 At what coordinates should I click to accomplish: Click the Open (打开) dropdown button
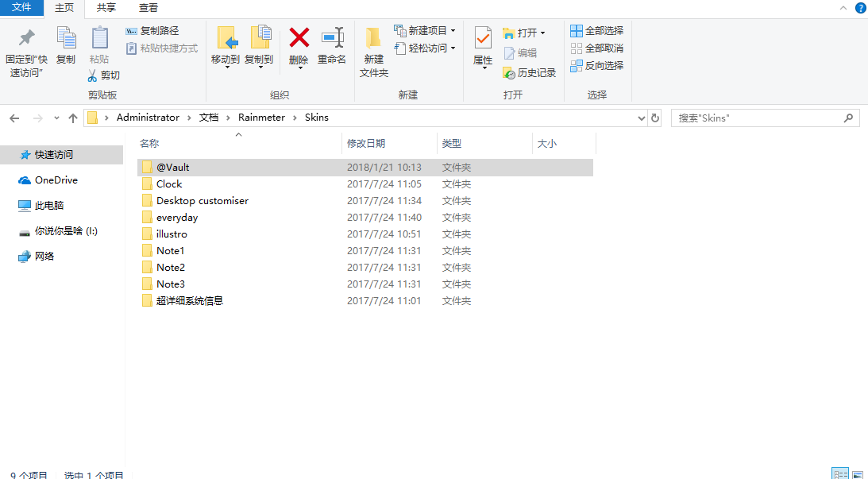click(524, 33)
